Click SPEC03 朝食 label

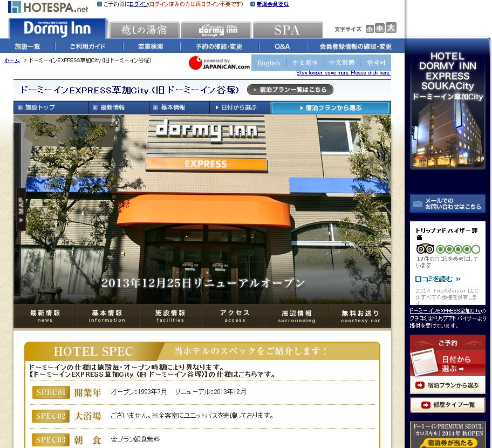pos(66,440)
